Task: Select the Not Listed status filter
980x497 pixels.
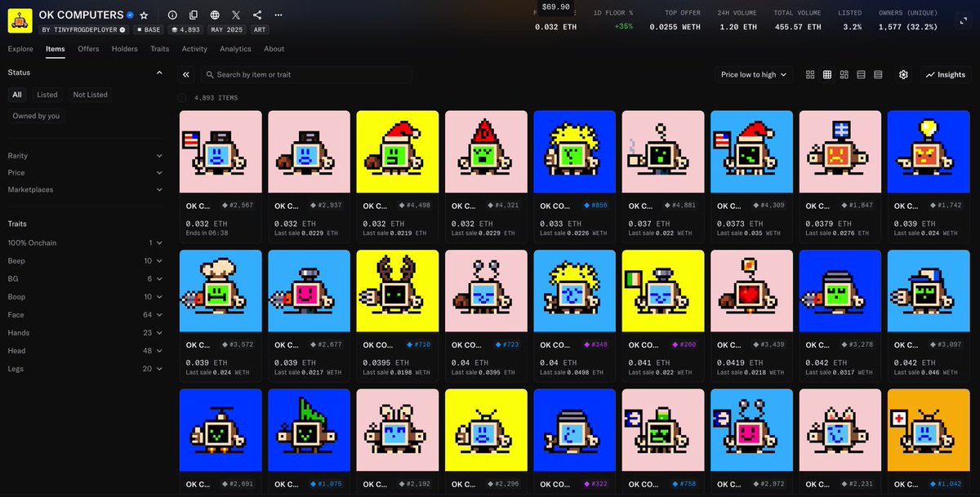Action: (90, 95)
